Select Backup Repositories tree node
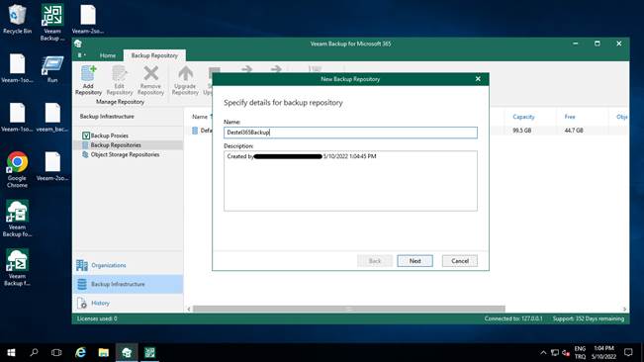The height and width of the screenshot is (362, 644). pyautogui.click(x=116, y=145)
